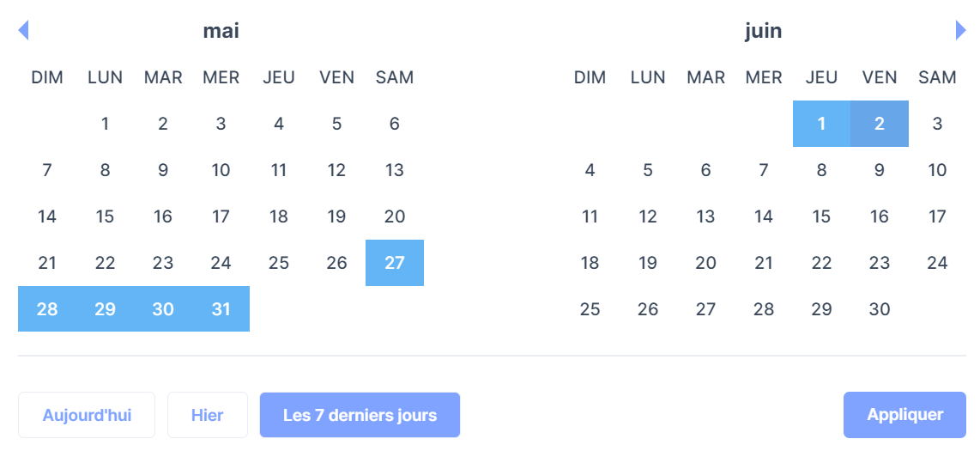This screenshot has width=980, height=451.
Task: Select May 28 in the highlighted row
Action: (x=47, y=309)
